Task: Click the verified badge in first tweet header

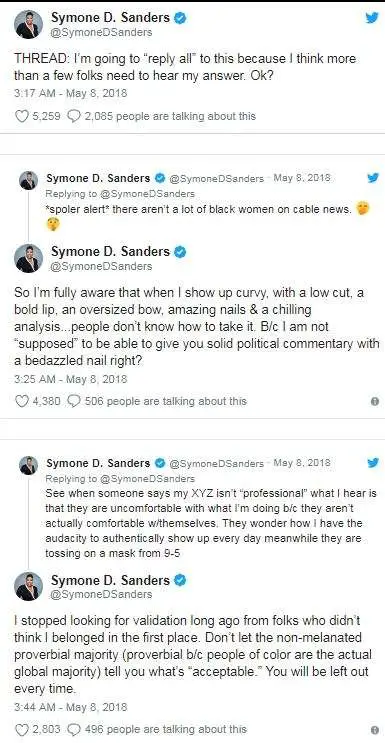Action: (180, 18)
